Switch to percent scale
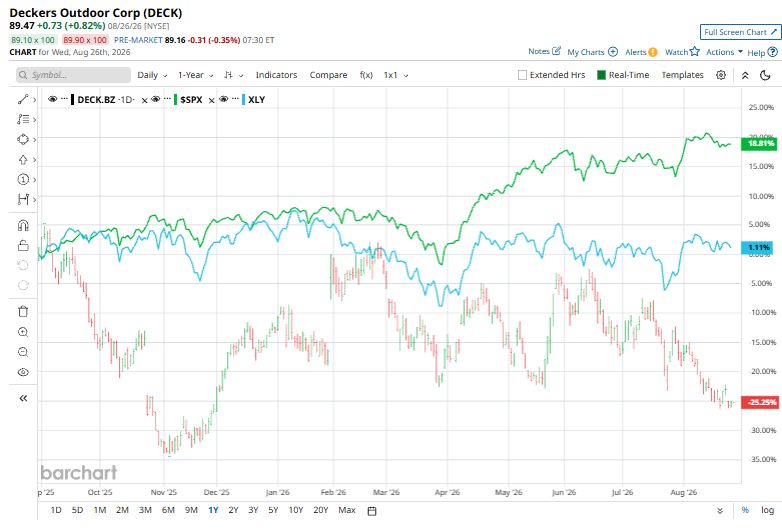Screen dimensions: 782x530 tap(745, 510)
